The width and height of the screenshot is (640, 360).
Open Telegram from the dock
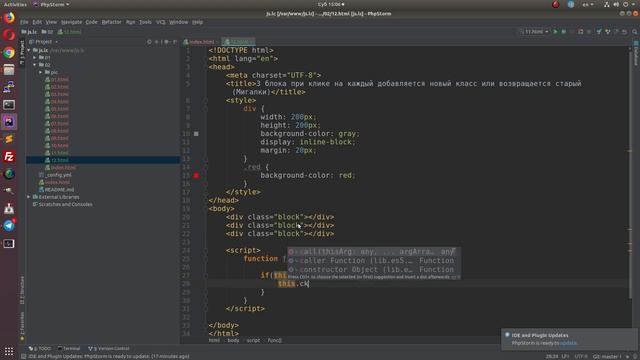pyautogui.click(x=9, y=226)
